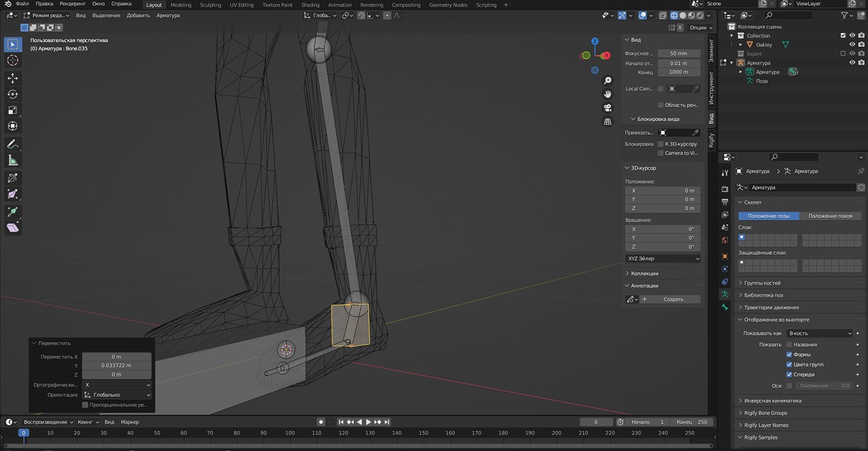Screen dimensions: 868x451
Task: Click the Фокусное 50 mm focal length field
Action: pyautogui.click(x=679, y=54)
